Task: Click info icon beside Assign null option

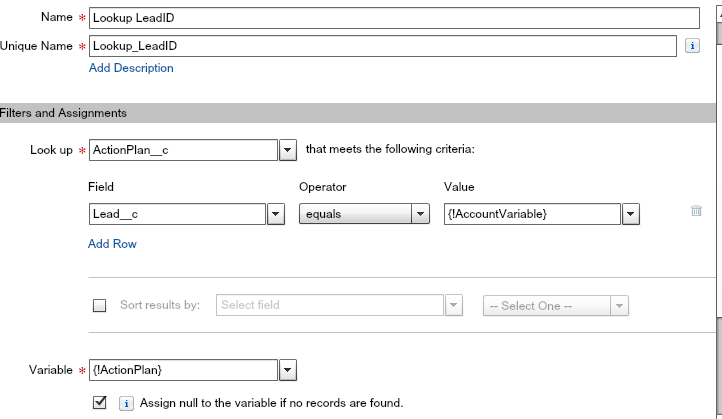Action: tap(127, 404)
